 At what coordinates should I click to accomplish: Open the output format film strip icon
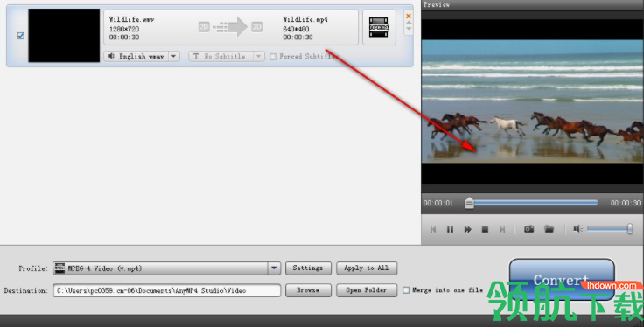pos(379,27)
